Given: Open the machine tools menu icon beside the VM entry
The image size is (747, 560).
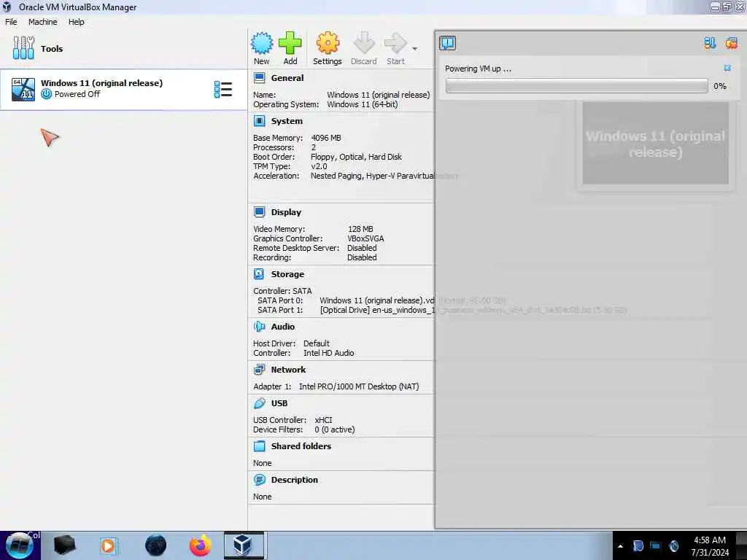Looking at the screenshot, I should coord(223,89).
